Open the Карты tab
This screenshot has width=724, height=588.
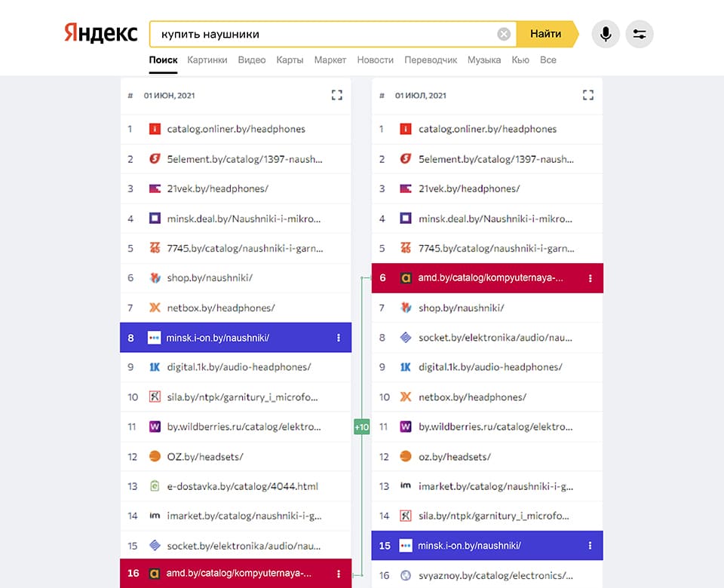click(290, 60)
